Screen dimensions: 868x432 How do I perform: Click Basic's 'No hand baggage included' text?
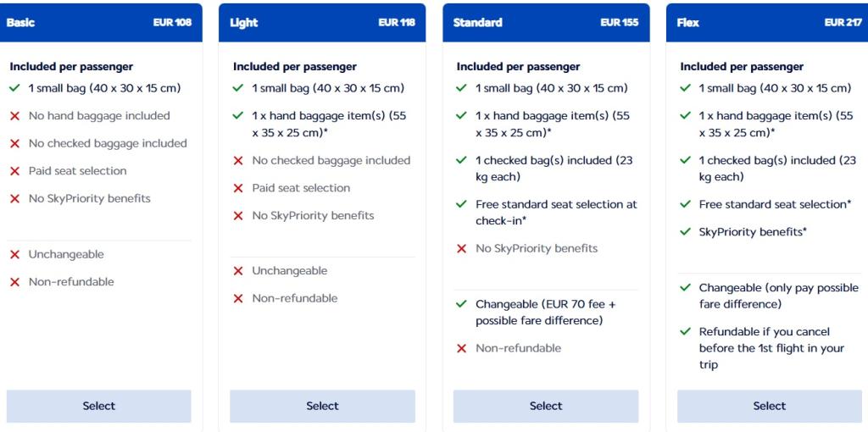point(99,116)
